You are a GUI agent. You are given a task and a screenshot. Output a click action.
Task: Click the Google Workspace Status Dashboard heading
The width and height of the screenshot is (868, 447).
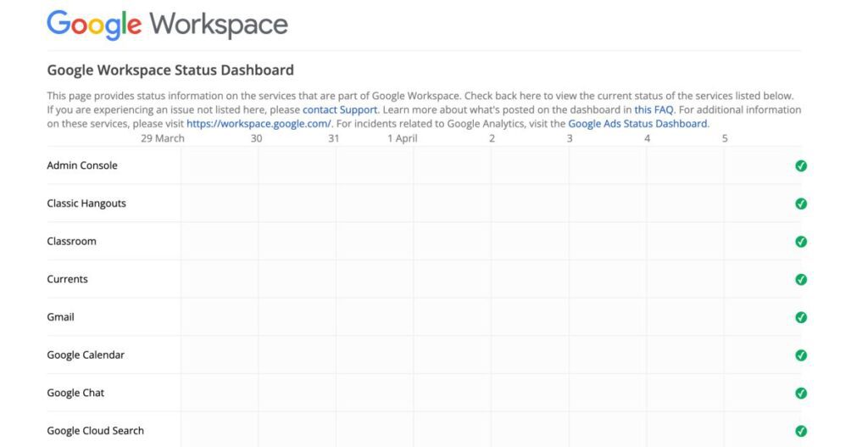(170, 70)
